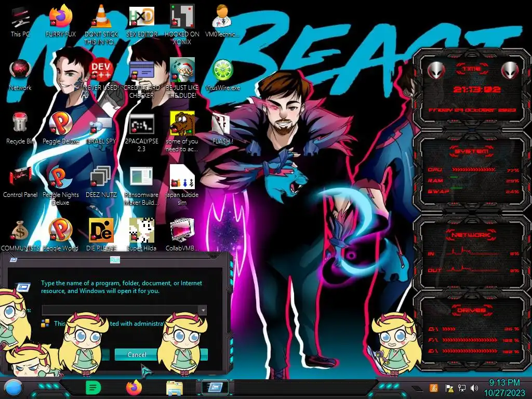Click the volume speaker tray icon
The image size is (532, 399).
tap(474, 388)
